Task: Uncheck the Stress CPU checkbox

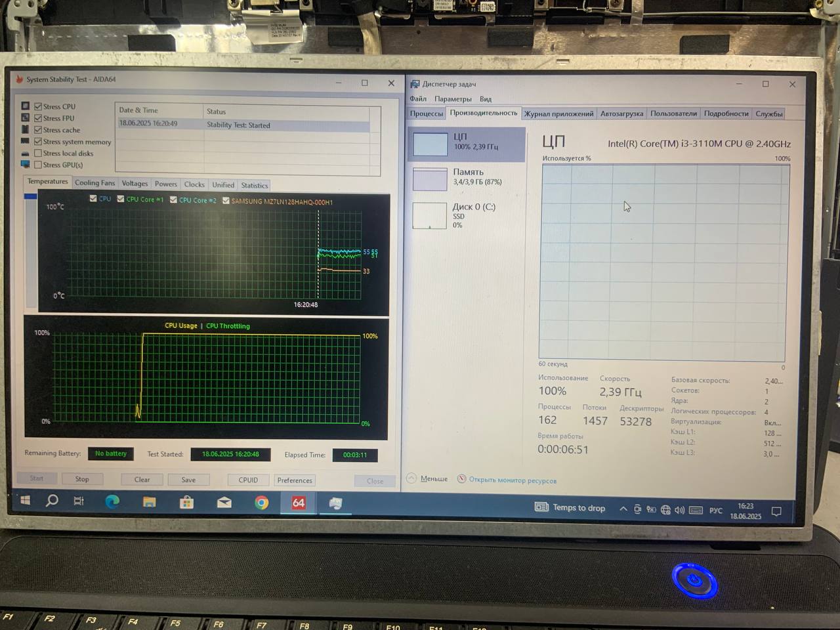Action: click(x=38, y=106)
